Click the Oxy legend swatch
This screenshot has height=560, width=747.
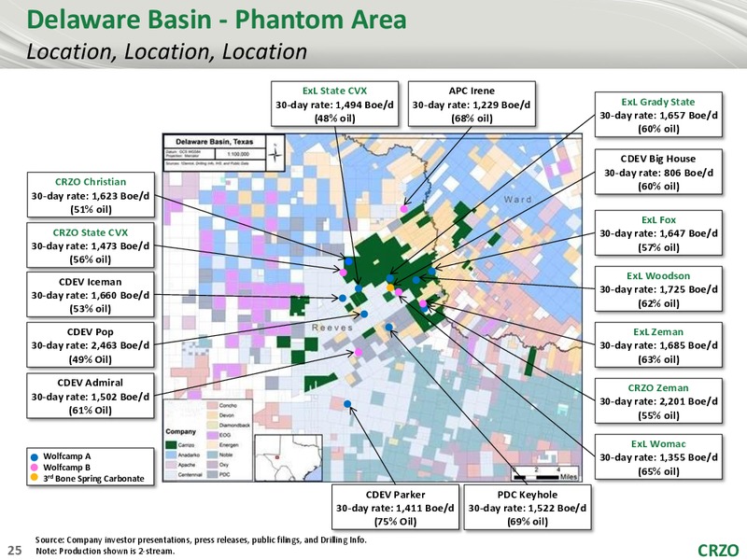tap(212, 465)
